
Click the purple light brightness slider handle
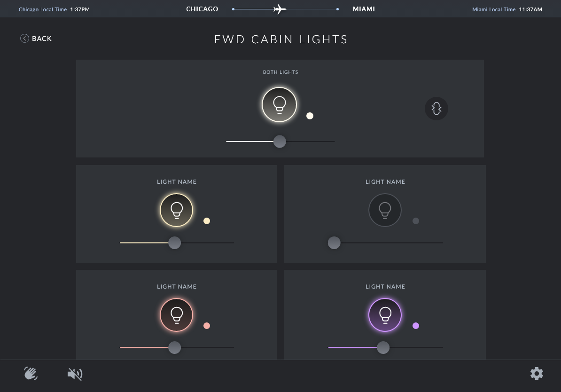click(383, 348)
